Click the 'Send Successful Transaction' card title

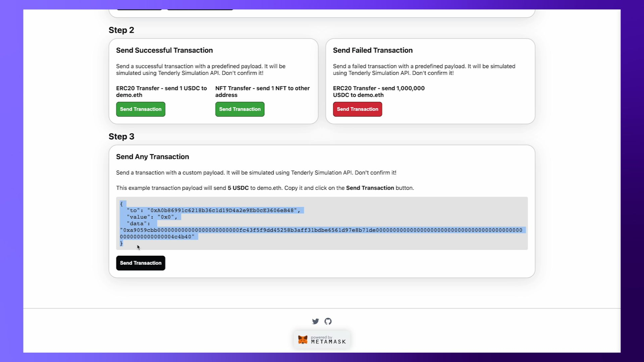[x=164, y=50]
